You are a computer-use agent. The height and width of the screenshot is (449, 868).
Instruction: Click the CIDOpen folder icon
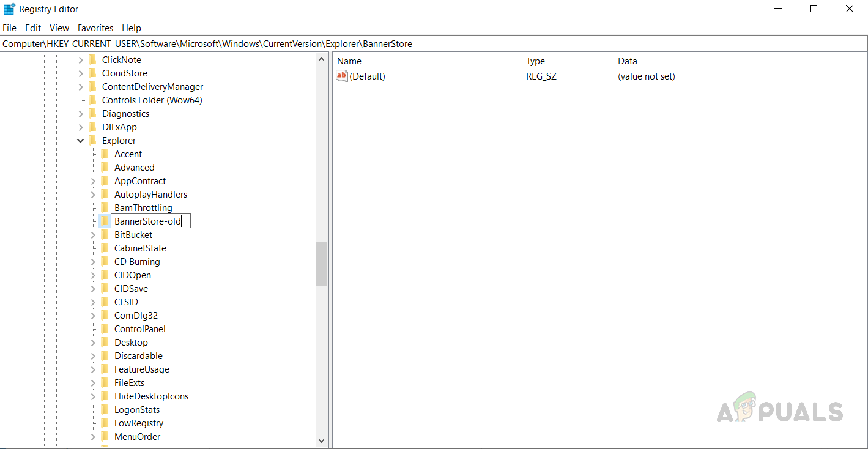[105, 275]
